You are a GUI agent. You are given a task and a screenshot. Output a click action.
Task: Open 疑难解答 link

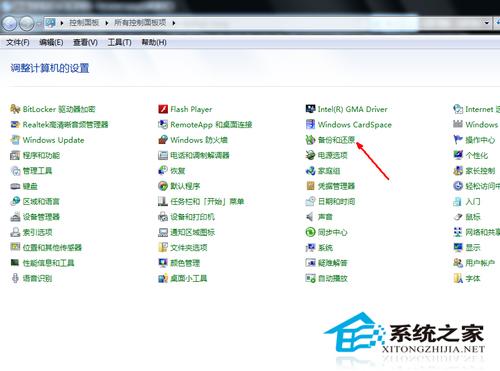[333, 263]
